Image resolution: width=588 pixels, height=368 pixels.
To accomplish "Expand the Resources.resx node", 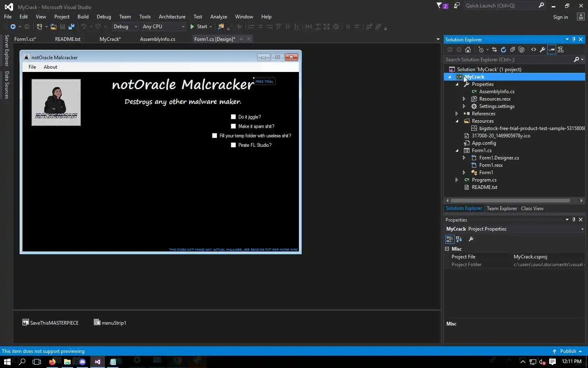I will click(x=464, y=99).
